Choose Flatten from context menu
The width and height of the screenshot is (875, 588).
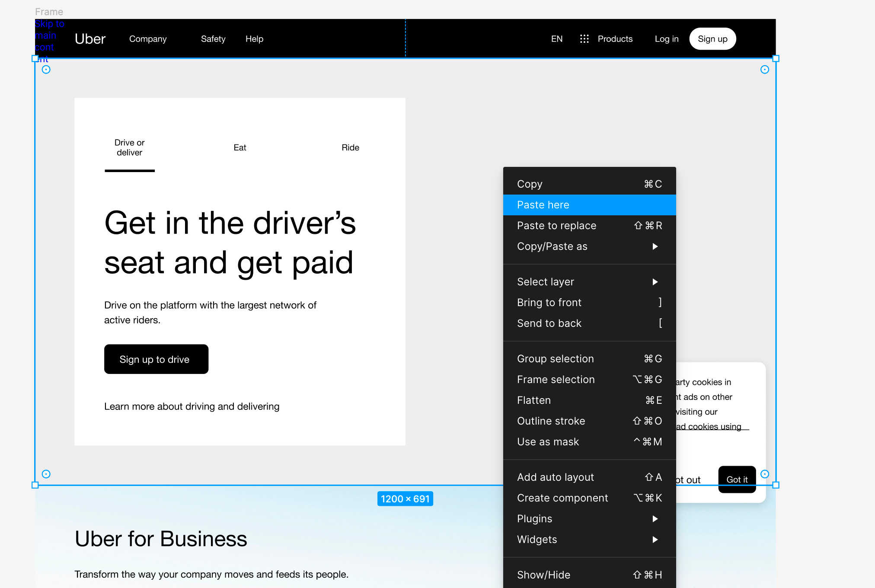point(590,400)
